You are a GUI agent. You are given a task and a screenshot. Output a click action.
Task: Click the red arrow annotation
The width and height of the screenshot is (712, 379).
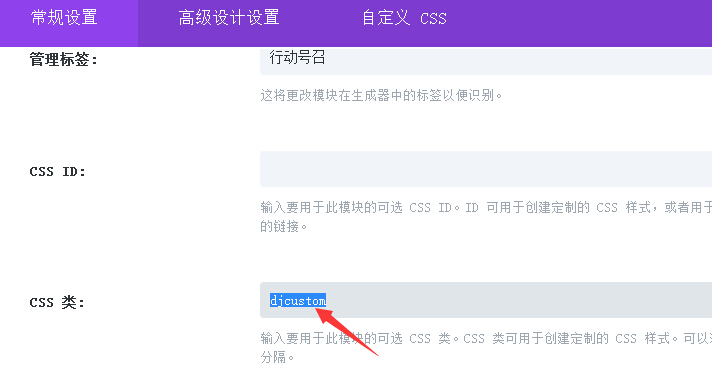click(x=347, y=332)
